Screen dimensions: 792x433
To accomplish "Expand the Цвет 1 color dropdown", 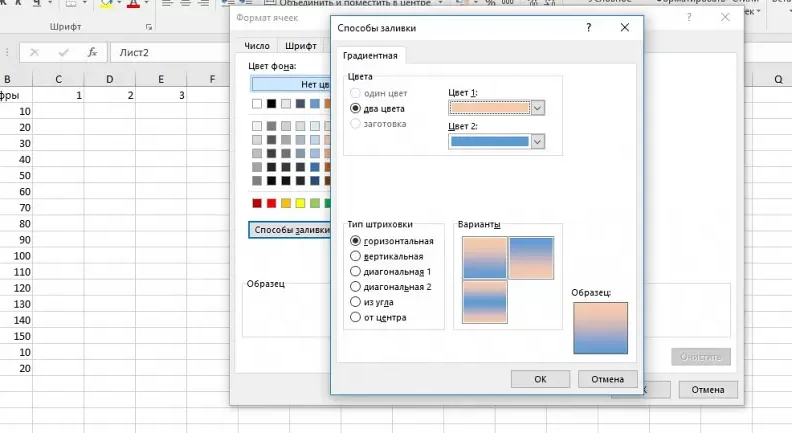I will pos(537,108).
